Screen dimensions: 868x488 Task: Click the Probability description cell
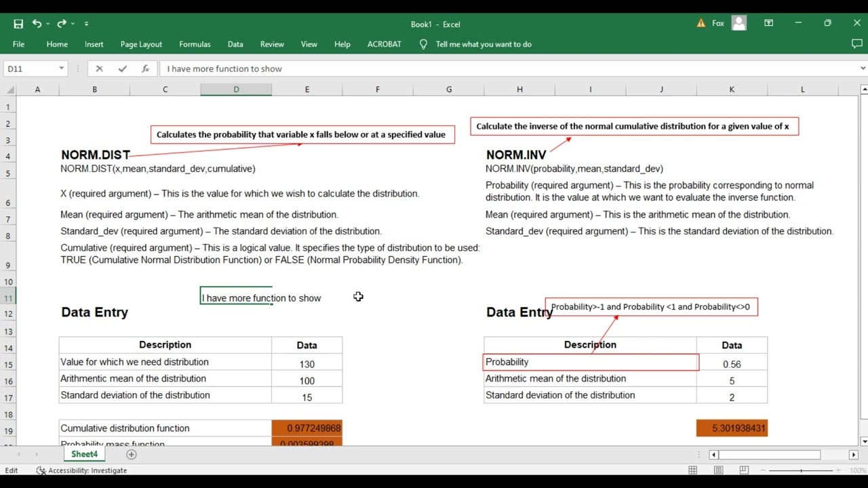click(x=590, y=362)
